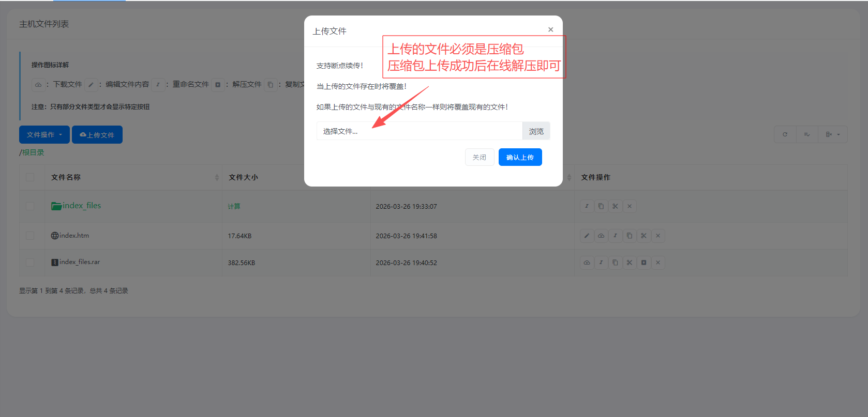Click the copy icon for index.htm
The width and height of the screenshot is (868, 417).
(630, 236)
